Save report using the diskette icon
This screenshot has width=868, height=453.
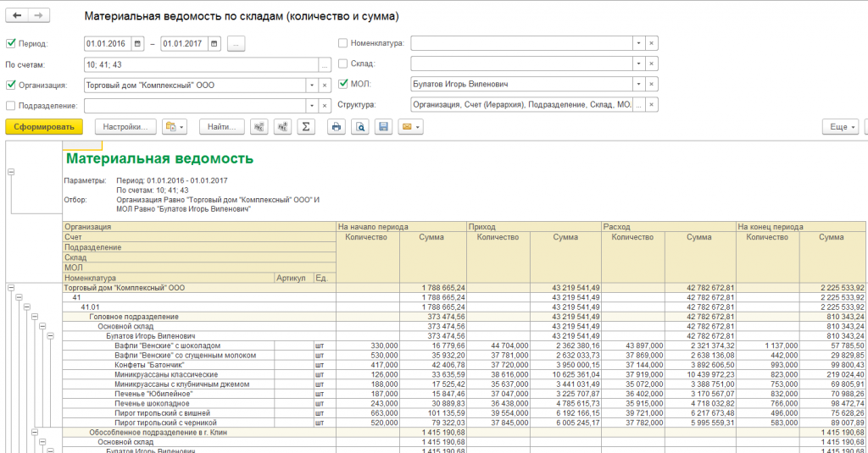[x=383, y=127]
